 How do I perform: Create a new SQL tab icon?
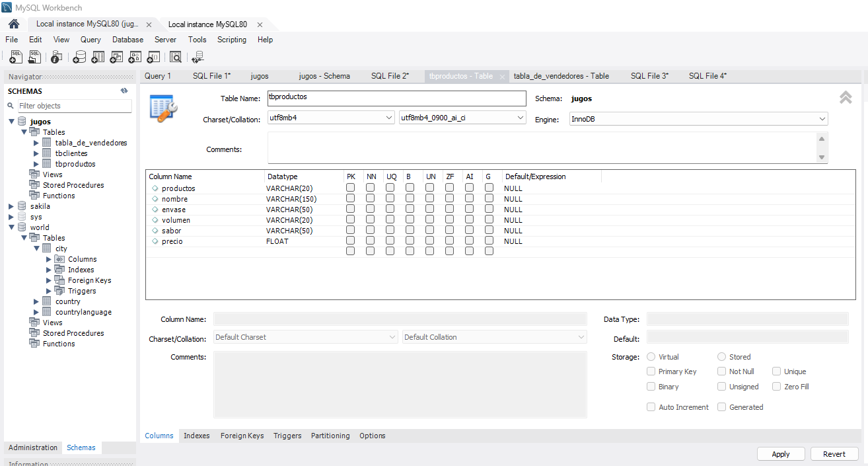pyautogui.click(x=17, y=57)
